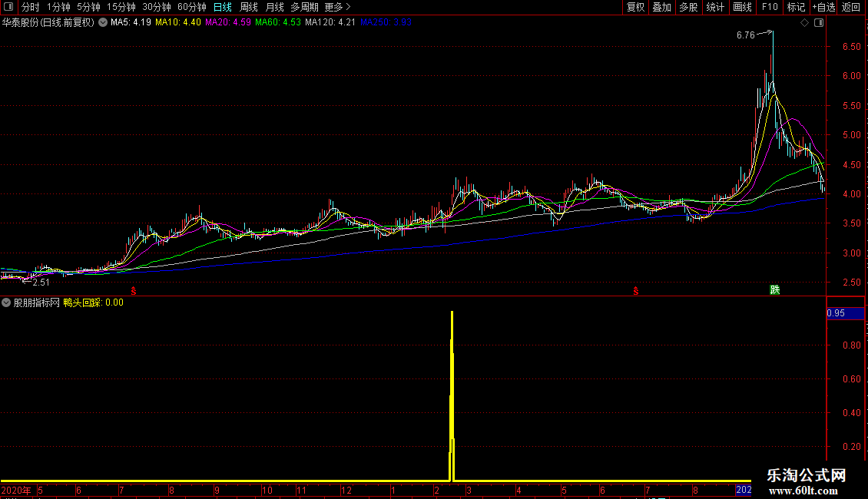
Task: Click the 统计 statistics button
Action: [x=715, y=7]
